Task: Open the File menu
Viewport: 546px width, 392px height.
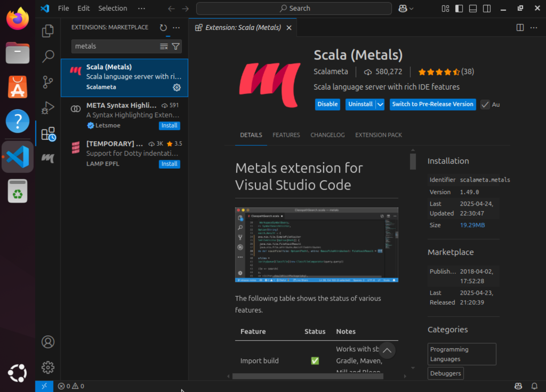Action: [x=63, y=9]
